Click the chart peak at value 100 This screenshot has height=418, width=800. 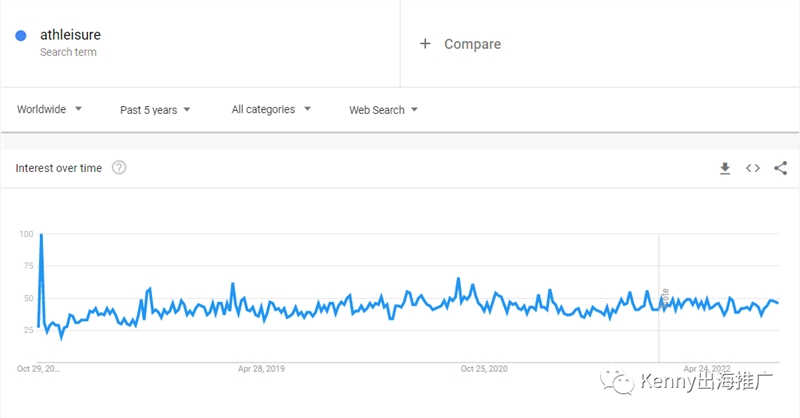click(41, 234)
